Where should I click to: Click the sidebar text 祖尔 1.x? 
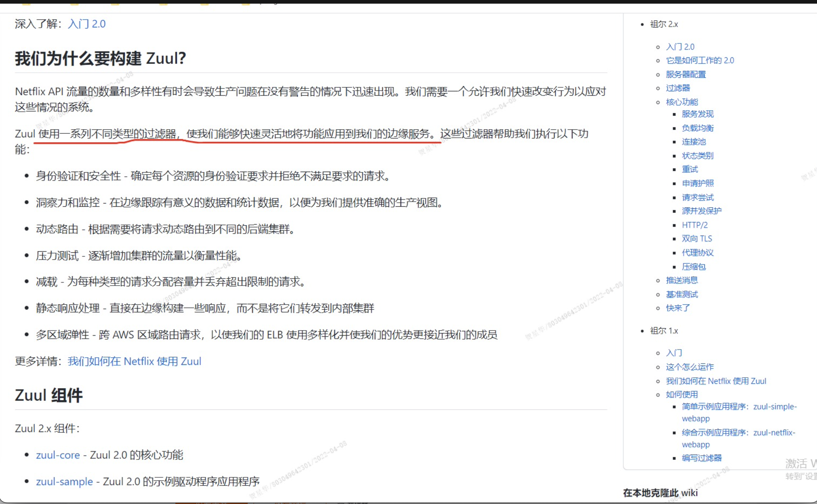click(x=664, y=331)
